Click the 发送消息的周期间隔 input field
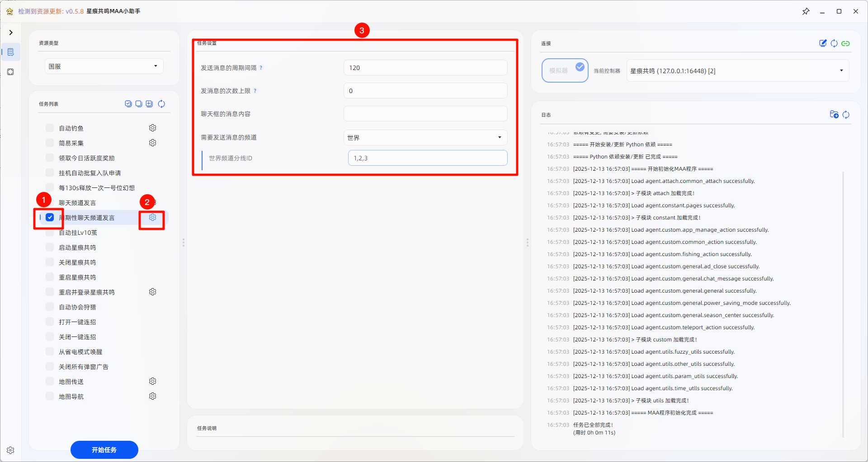 coord(425,68)
